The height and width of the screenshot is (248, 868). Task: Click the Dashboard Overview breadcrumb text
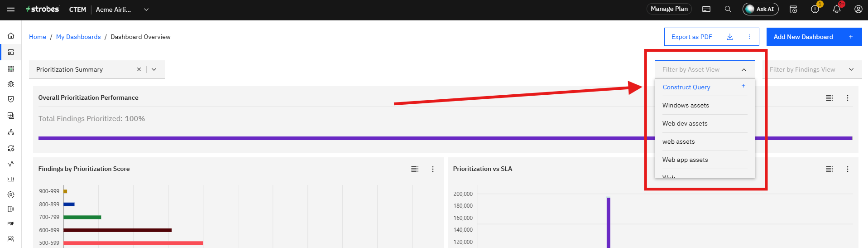(140, 37)
